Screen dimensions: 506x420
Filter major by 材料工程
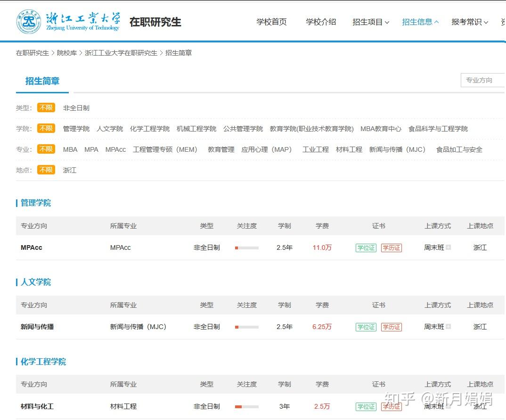tap(349, 149)
